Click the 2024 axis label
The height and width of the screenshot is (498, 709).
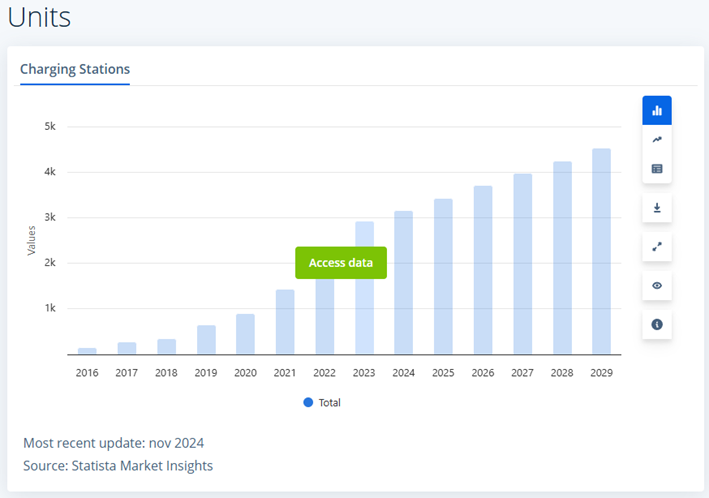tap(403, 373)
